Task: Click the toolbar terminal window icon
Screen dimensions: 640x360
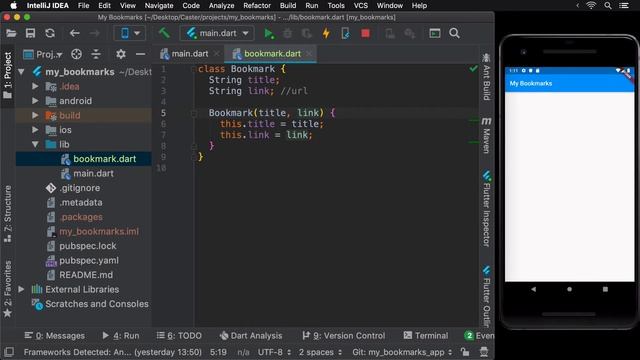Action: click(435, 33)
